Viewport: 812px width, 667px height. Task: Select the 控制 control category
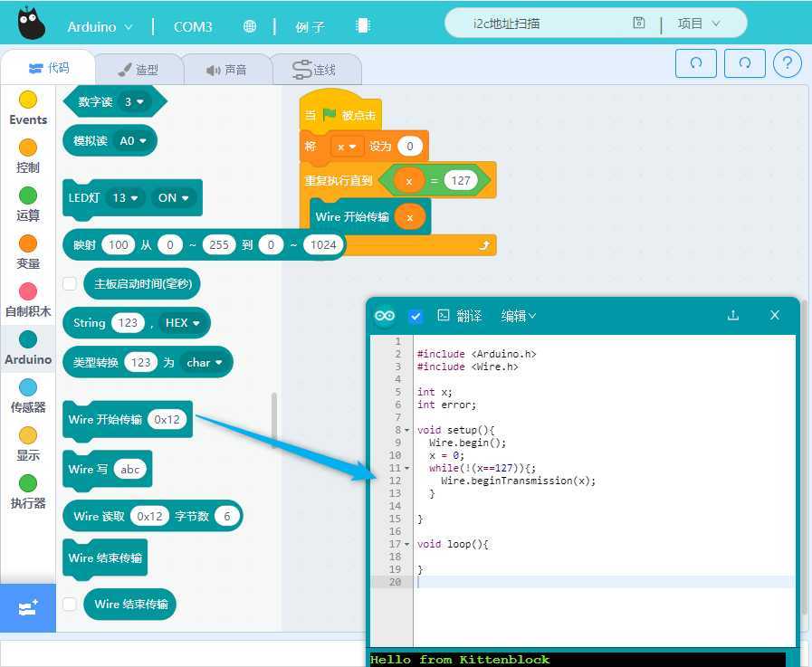(28, 156)
